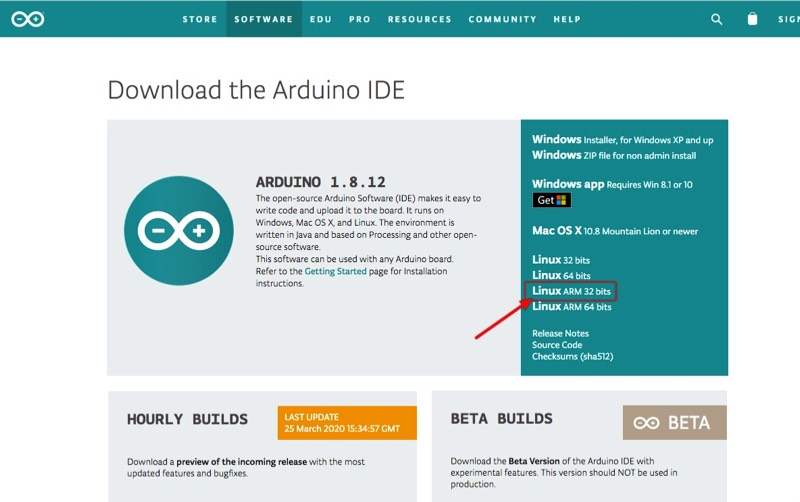Download Linux ARM 64 bits
800x502 pixels.
coord(571,307)
